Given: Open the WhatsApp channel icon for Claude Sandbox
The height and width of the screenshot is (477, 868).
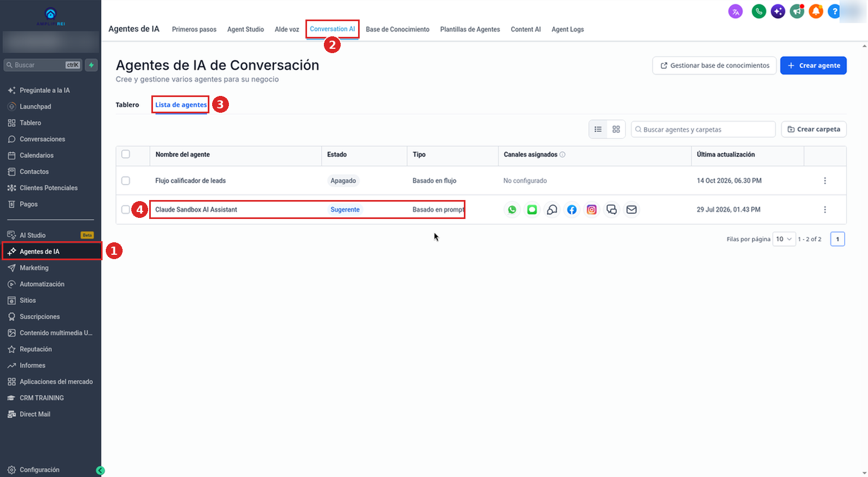Looking at the screenshot, I should point(512,210).
